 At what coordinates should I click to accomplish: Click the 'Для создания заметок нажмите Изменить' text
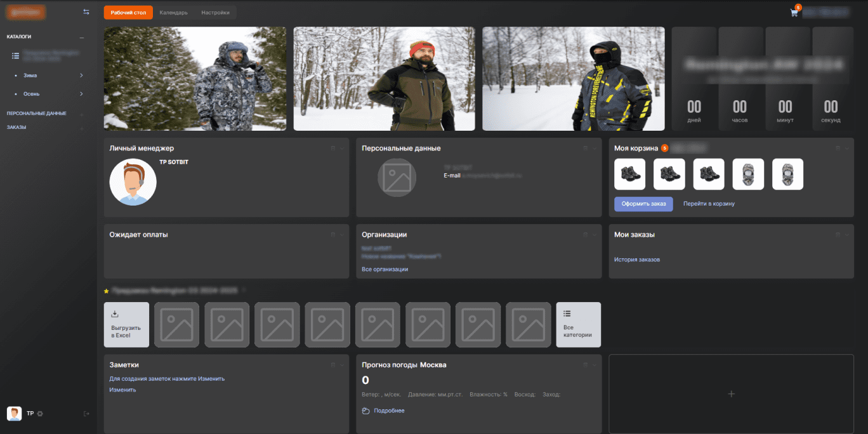click(x=167, y=379)
